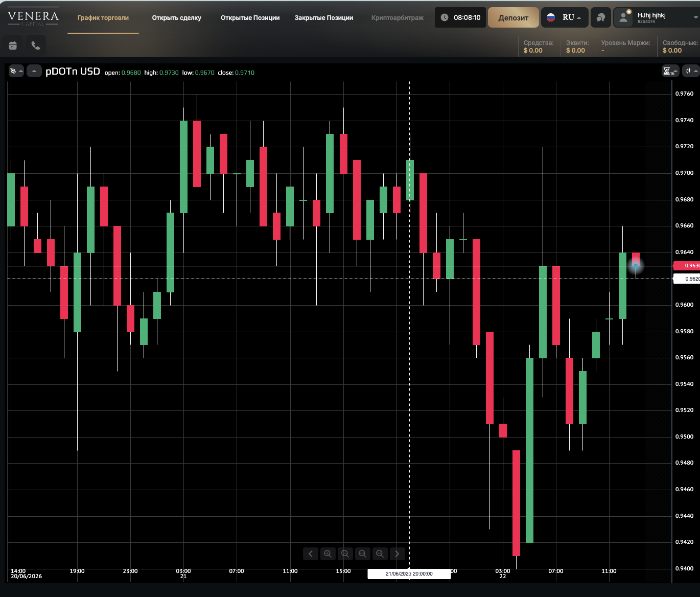Screen dimensions: 700x597
Task: Click the 08:08:10 server time display
Action: pyautogui.click(x=467, y=17)
